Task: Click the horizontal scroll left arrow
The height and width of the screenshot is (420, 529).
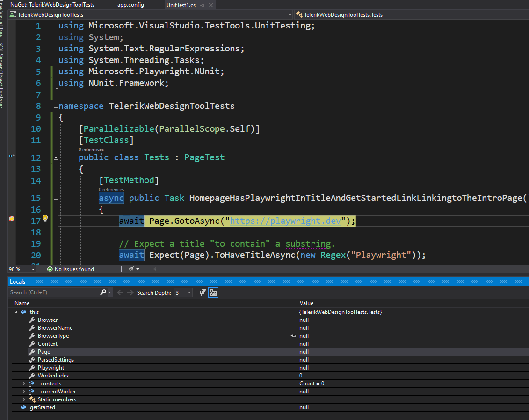Action: tap(154, 269)
